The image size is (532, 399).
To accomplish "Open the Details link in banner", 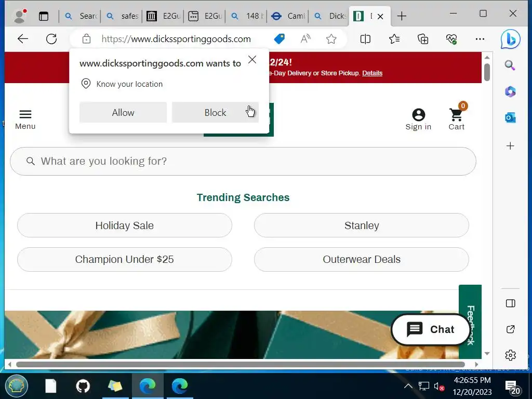I will click(x=372, y=73).
